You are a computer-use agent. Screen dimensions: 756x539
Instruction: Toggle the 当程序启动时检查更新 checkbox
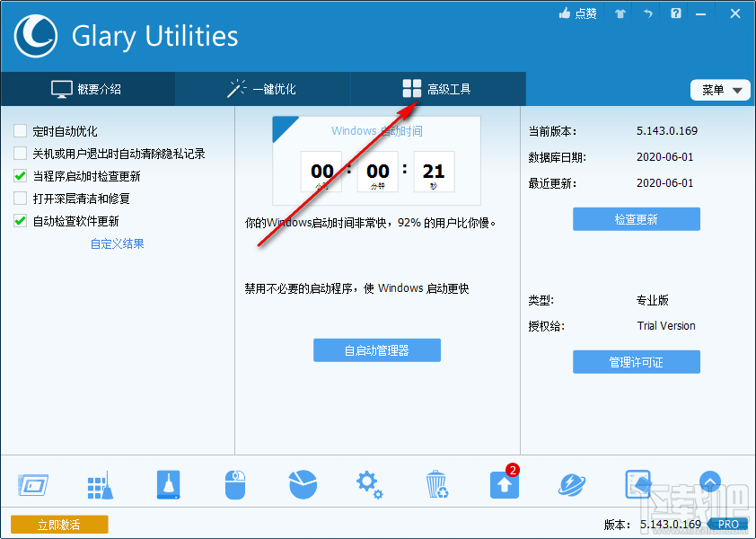click(x=20, y=174)
